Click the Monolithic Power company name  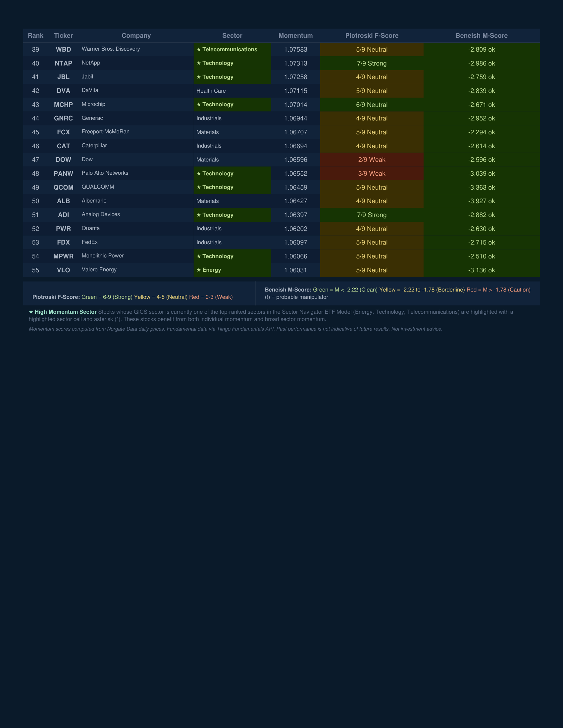click(103, 256)
